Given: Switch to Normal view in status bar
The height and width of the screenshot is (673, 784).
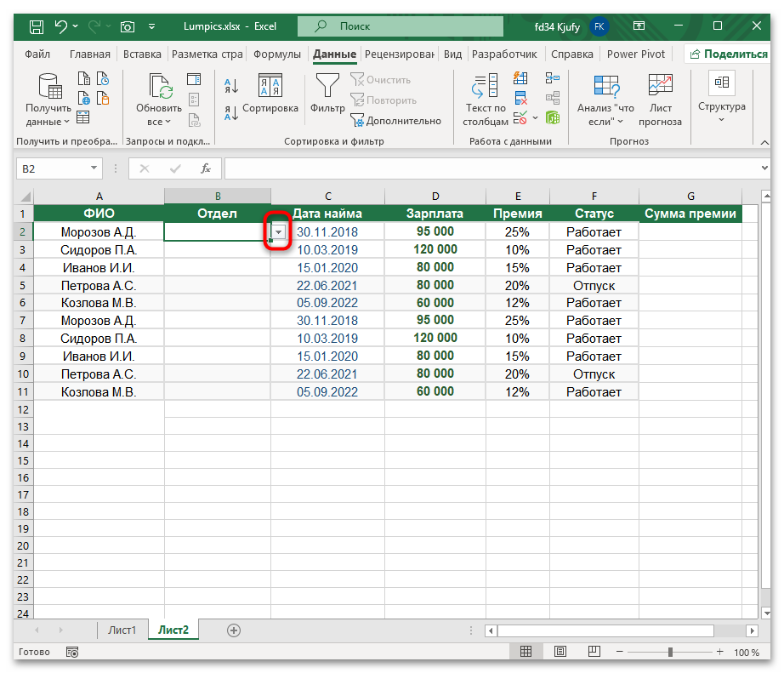Looking at the screenshot, I should [526, 653].
